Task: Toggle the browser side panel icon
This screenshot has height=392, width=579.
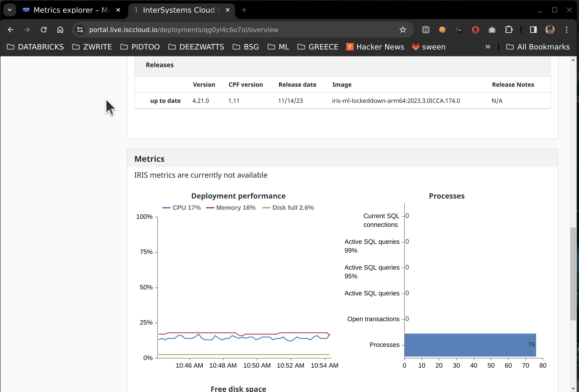Action: click(x=533, y=30)
